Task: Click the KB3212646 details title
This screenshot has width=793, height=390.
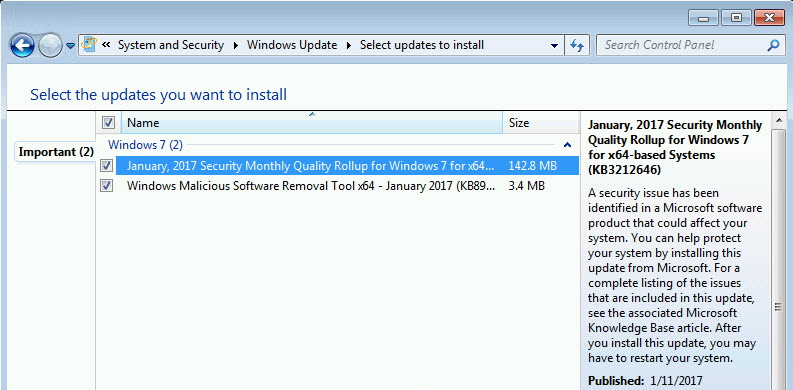Action: tap(675, 147)
